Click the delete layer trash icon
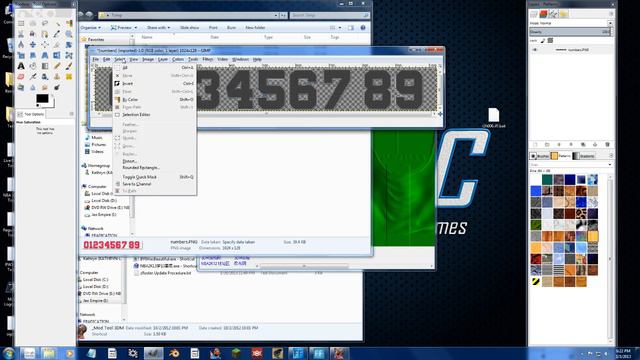The image size is (640, 360). tap(607, 144)
